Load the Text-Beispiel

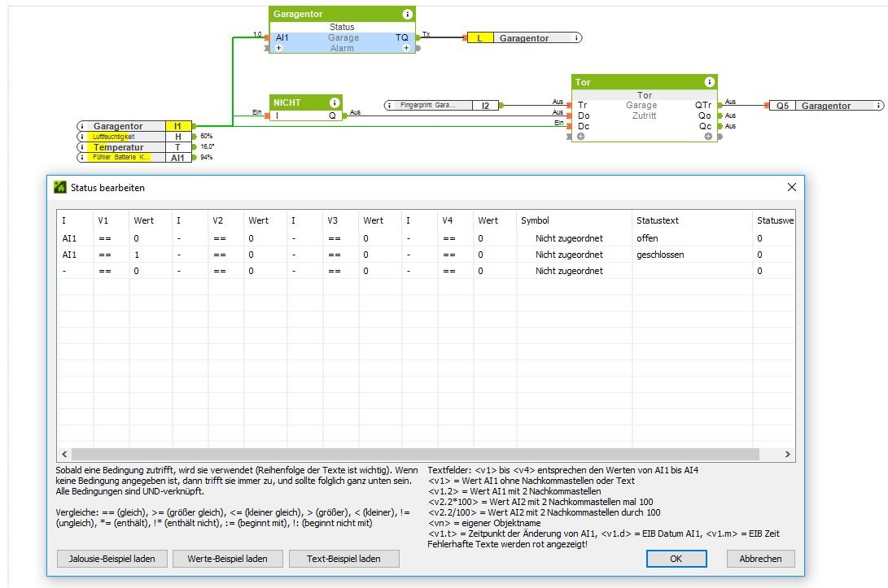[x=343, y=559]
